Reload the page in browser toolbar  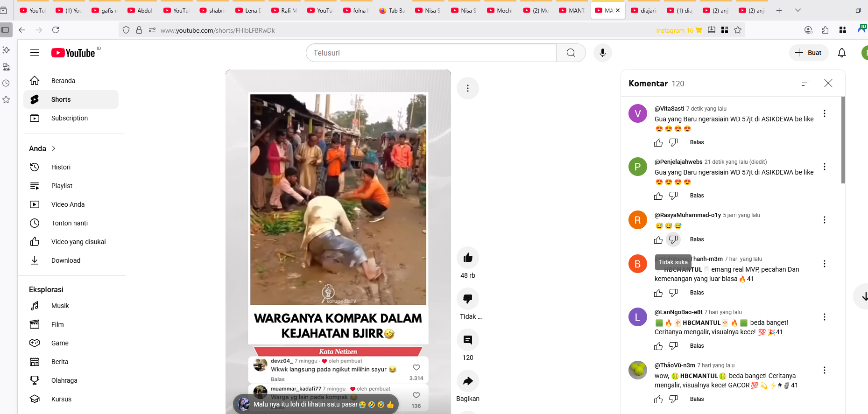coord(56,30)
